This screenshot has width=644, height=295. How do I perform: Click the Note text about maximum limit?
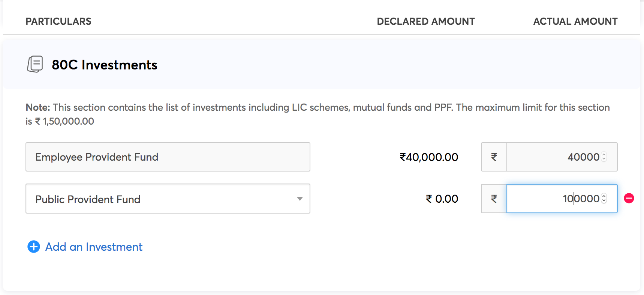pyautogui.click(x=317, y=108)
